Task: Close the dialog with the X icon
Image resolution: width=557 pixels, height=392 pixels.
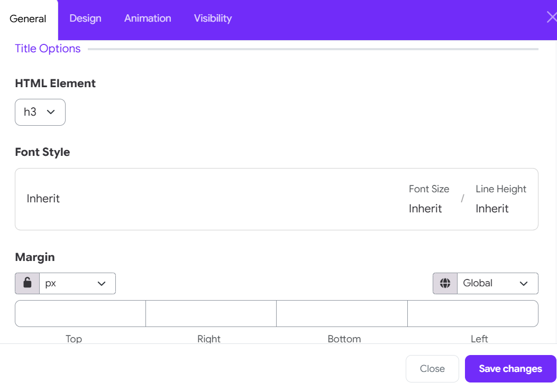Action: coord(552,17)
